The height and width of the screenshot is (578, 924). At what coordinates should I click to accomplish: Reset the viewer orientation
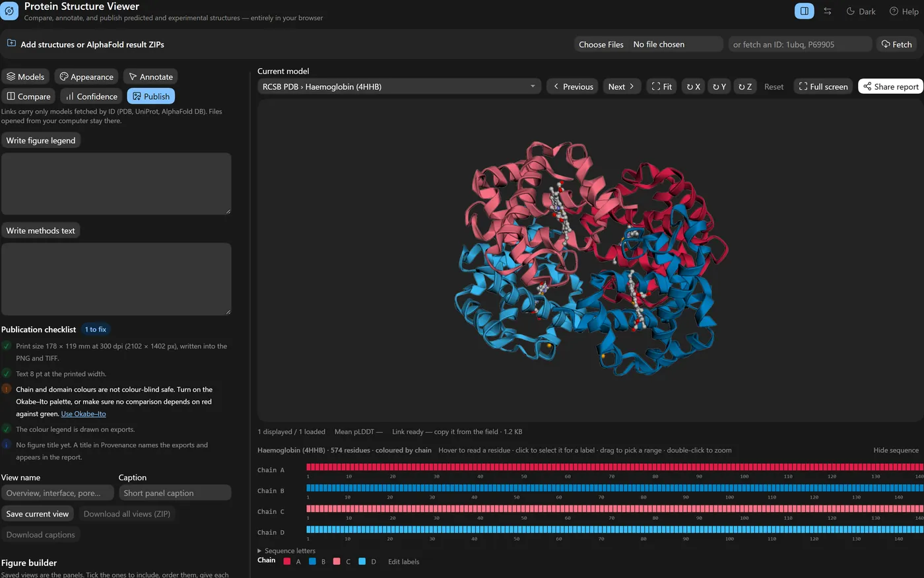[774, 87]
